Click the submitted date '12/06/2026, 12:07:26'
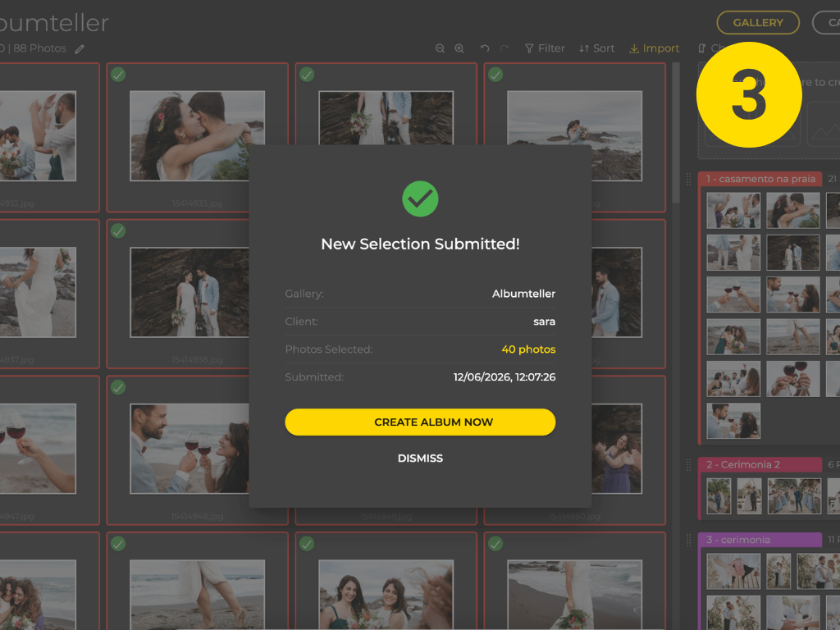The image size is (840, 630). [x=504, y=377]
